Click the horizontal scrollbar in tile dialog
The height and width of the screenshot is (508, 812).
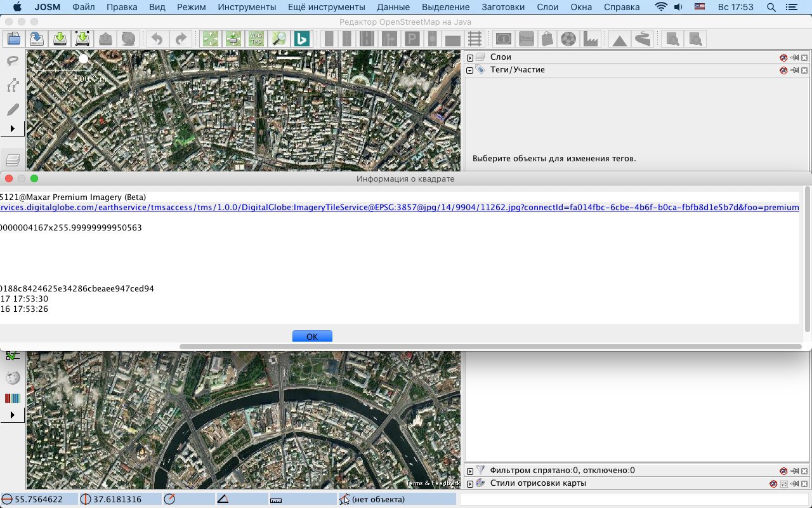(x=490, y=347)
